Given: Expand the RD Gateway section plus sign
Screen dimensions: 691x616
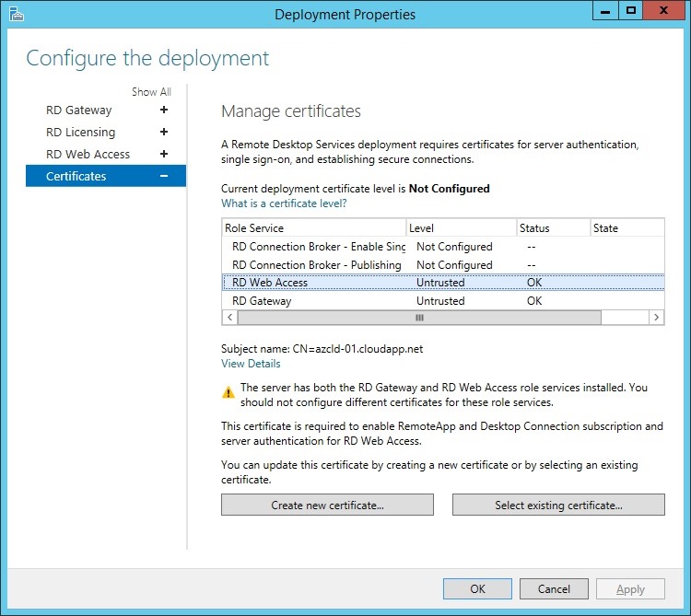Looking at the screenshot, I should pyautogui.click(x=164, y=110).
